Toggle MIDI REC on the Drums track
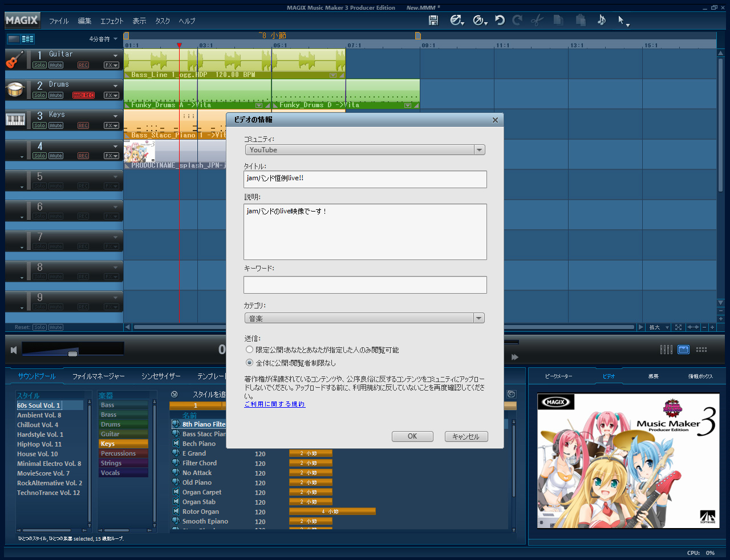 [x=83, y=95]
